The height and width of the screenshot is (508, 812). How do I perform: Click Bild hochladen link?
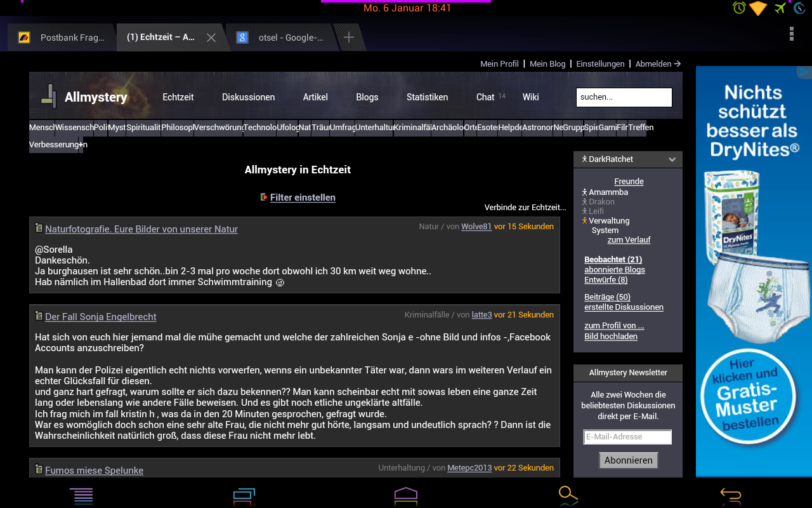(x=611, y=337)
